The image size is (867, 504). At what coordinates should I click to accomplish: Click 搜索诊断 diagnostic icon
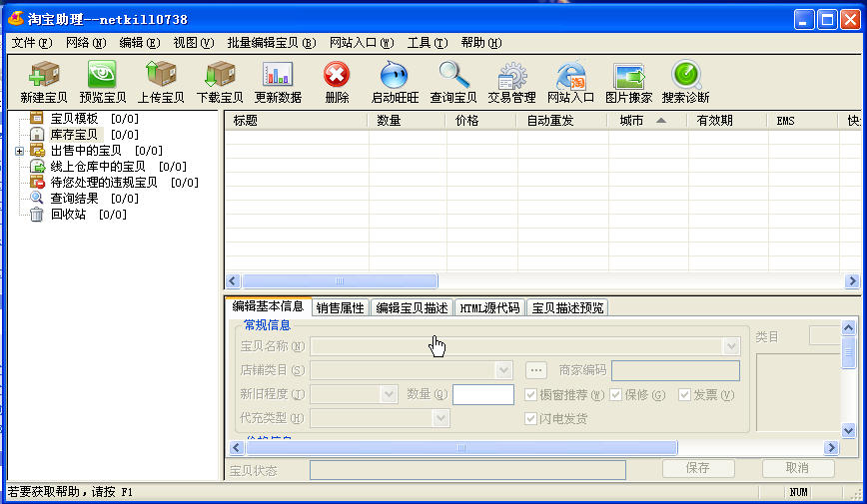click(686, 75)
